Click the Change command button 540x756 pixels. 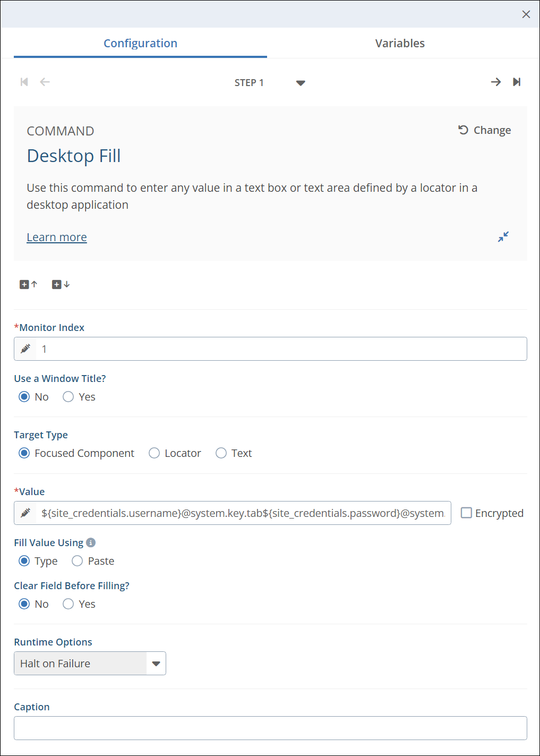coord(484,130)
